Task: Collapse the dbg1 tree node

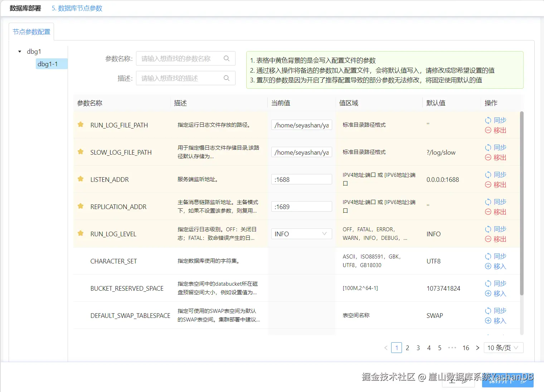Action: pyautogui.click(x=20, y=52)
